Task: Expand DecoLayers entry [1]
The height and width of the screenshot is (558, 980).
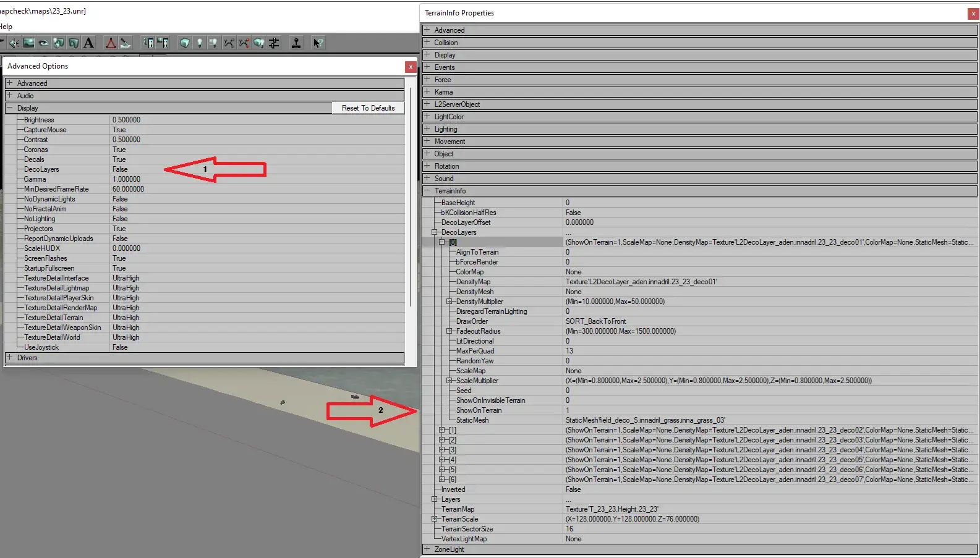Action: [x=442, y=430]
